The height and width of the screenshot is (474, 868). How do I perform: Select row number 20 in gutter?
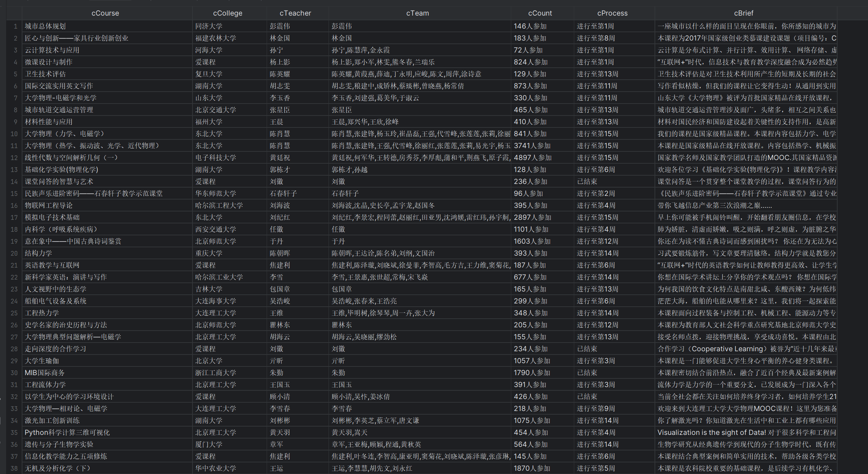(14, 253)
